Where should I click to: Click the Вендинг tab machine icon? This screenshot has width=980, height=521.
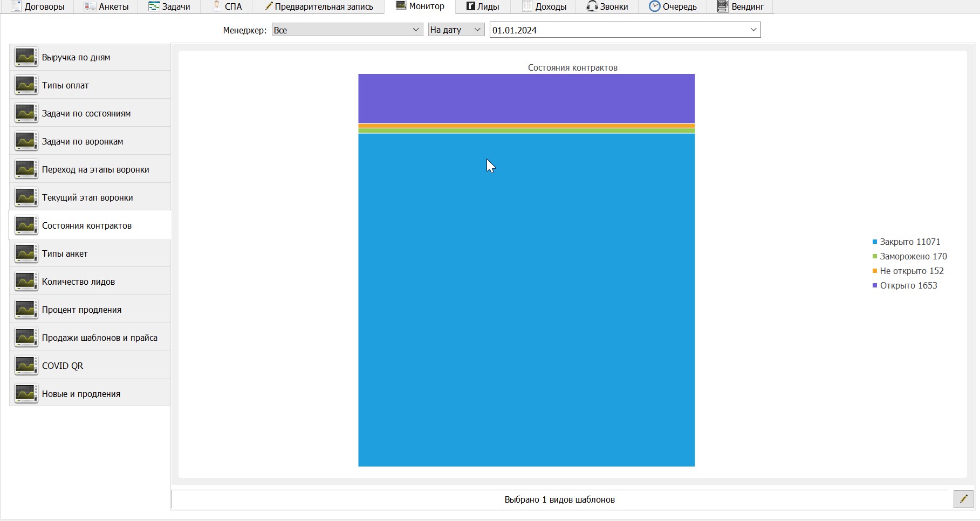(x=723, y=6)
